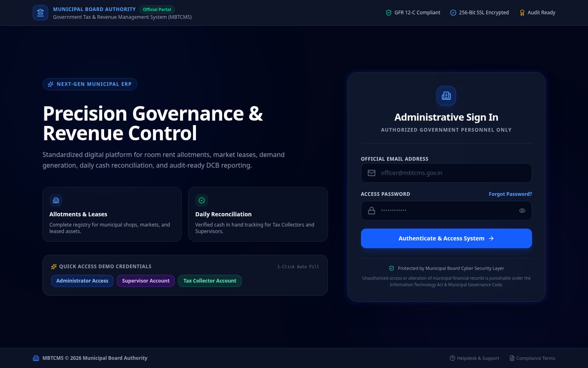Click the Administrative Sign In heading
588x368 pixels.
pyautogui.click(x=446, y=117)
